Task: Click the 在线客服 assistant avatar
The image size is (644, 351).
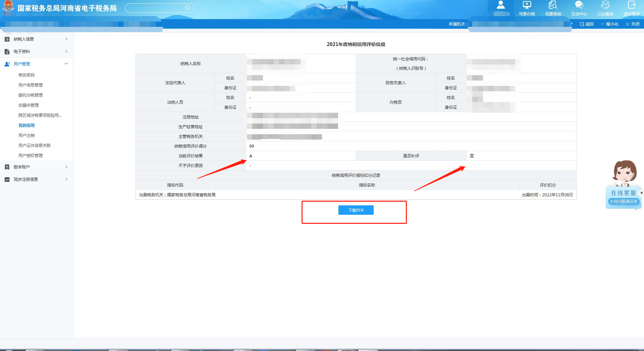Action: [624, 173]
